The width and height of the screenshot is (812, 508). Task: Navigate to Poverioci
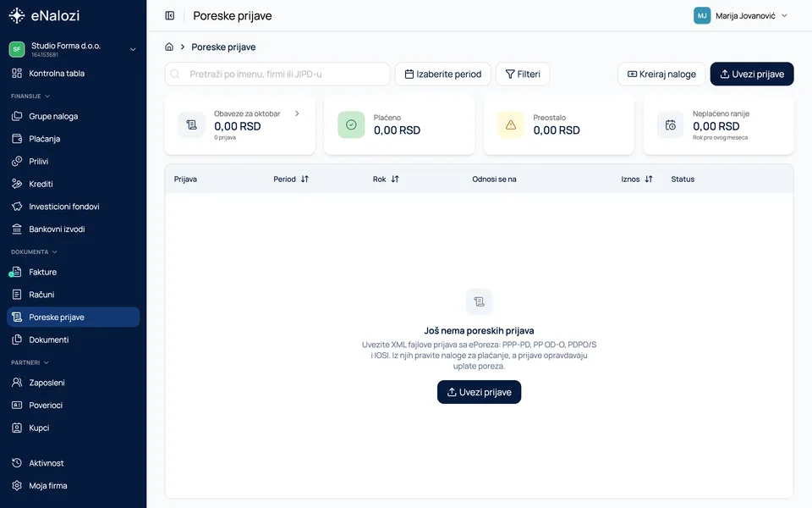[73, 406]
